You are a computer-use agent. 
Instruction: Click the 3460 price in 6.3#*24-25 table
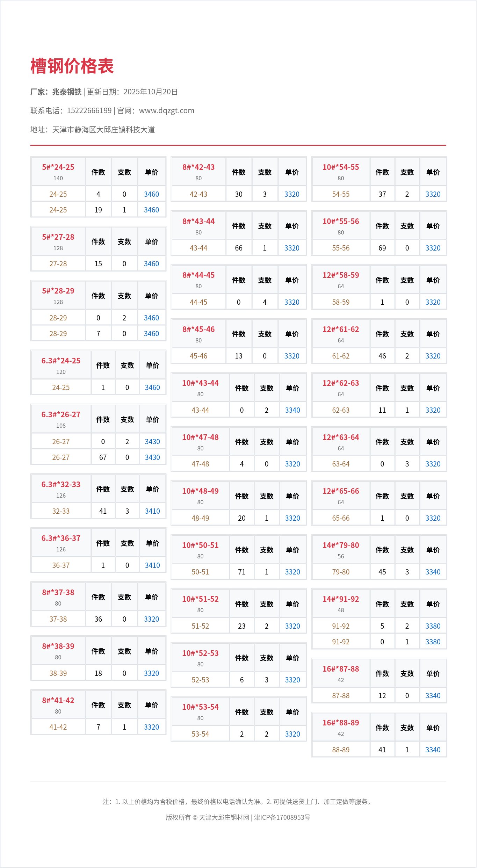(x=152, y=388)
